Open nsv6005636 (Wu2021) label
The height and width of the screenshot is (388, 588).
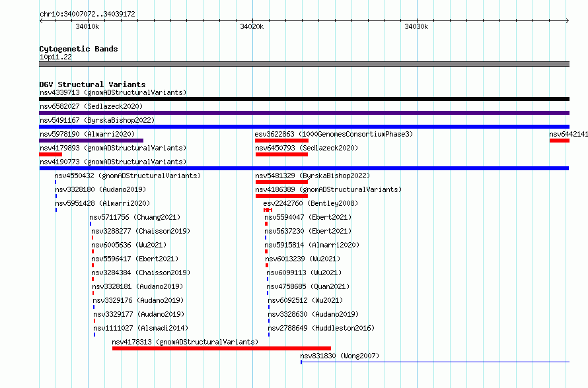(129, 245)
